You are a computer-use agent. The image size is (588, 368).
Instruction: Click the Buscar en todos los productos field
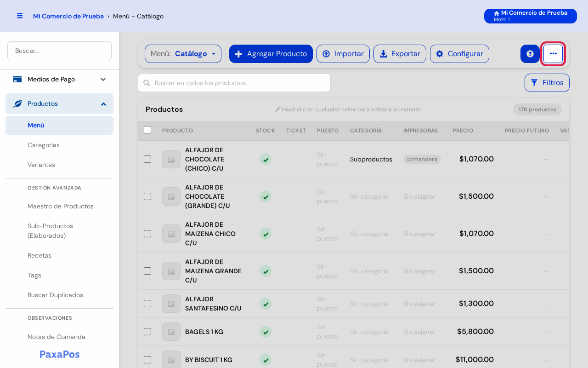(234, 83)
